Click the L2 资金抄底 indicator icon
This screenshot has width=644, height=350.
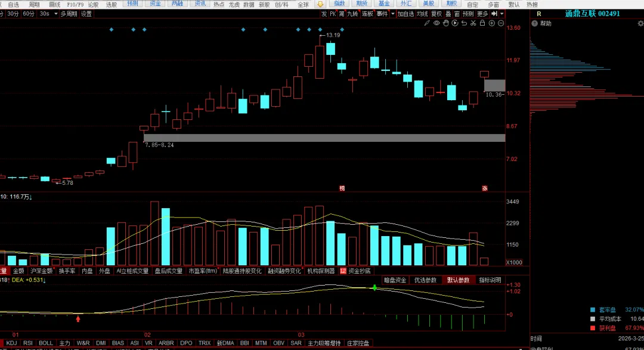pyautogui.click(x=343, y=271)
